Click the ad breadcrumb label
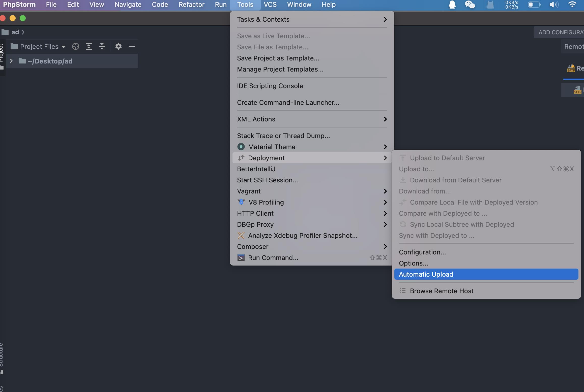584x392 pixels. pos(15,32)
